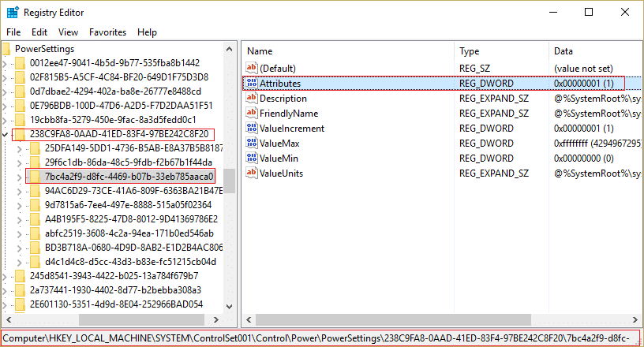Select the 238C9FA8-0AAD-41ED tree key name

pyautogui.click(x=119, y=134)
